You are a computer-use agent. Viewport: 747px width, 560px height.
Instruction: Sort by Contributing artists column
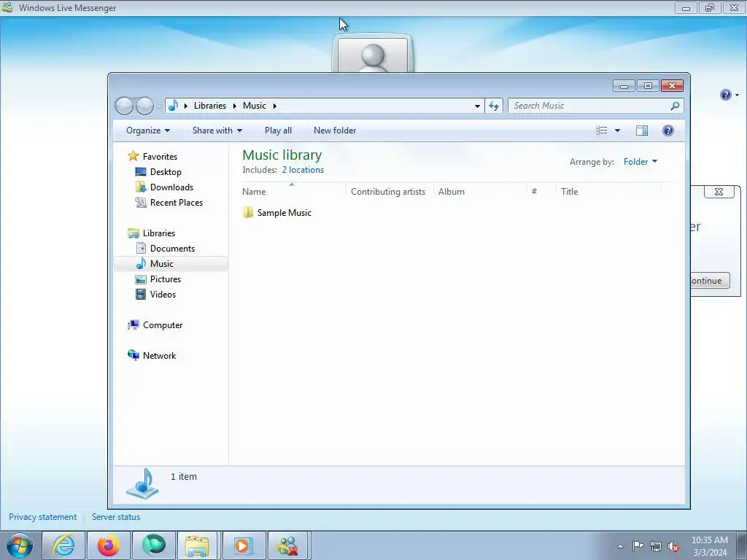point(390,192)
